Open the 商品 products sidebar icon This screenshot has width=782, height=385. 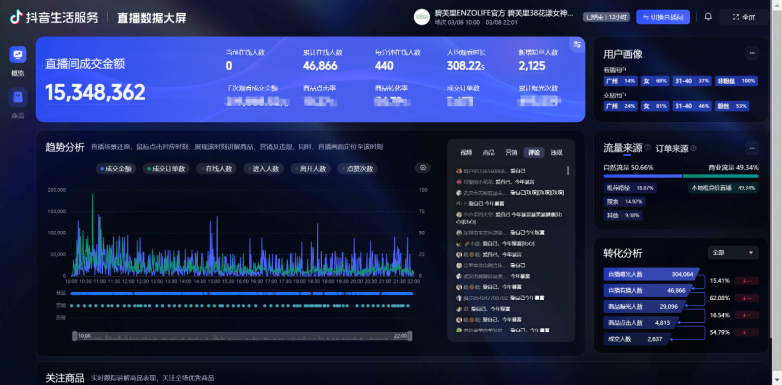[18, 97]
